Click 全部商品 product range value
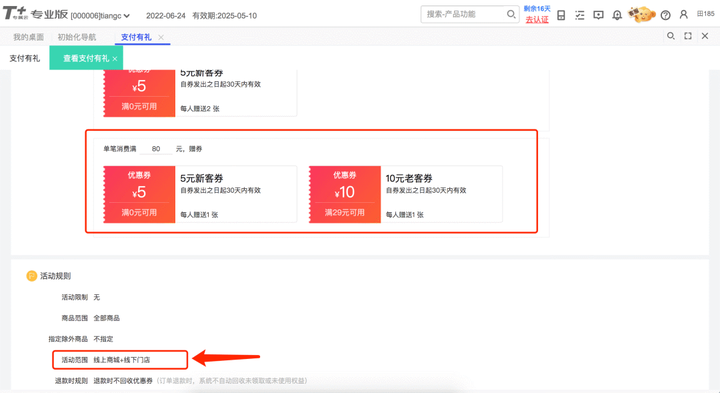 [x=107, y=318]
